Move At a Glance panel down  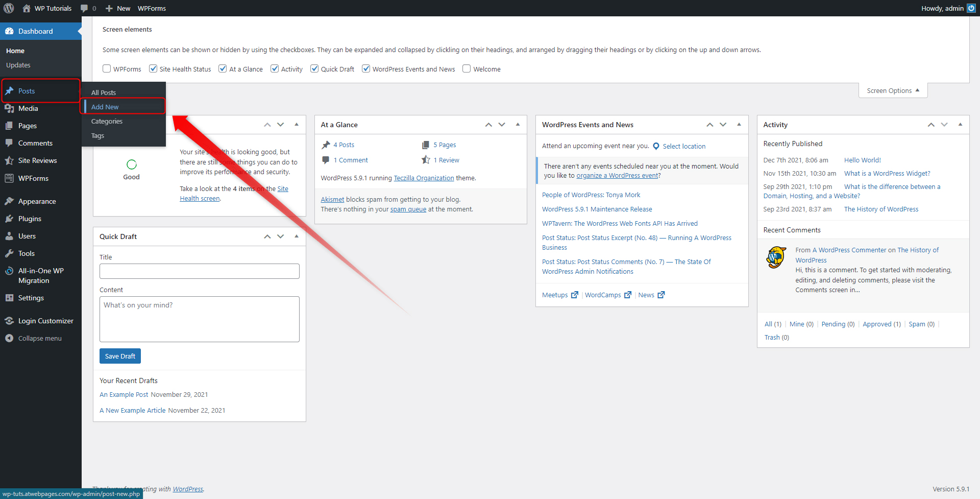[502, 125]
